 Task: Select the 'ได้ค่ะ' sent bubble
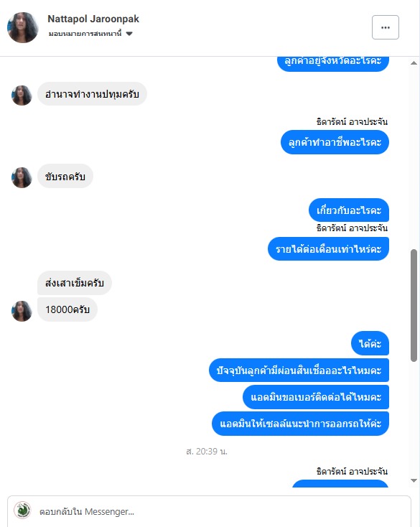(370, 343)
